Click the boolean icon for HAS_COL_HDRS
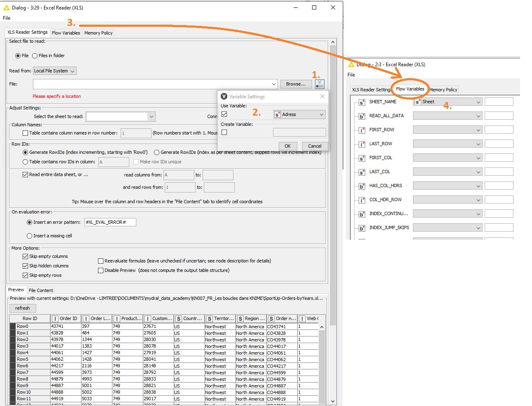 point(362,186)
